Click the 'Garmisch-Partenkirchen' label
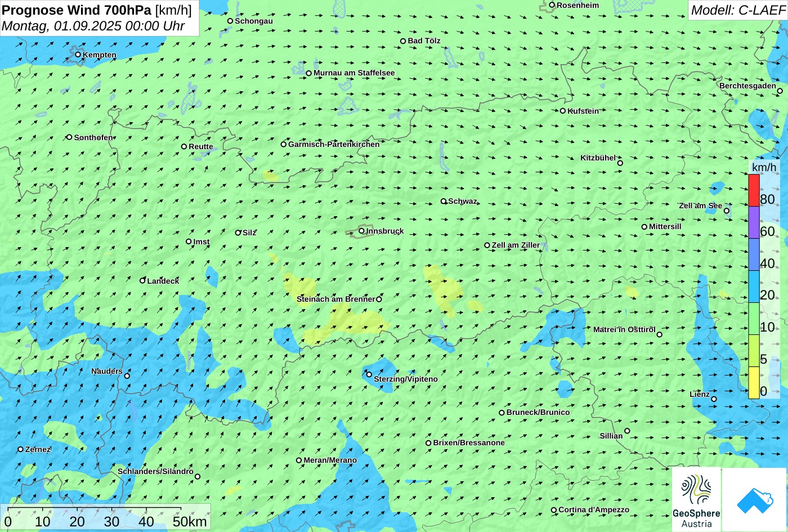Screen dimensions: 788x532 (334, 144)
